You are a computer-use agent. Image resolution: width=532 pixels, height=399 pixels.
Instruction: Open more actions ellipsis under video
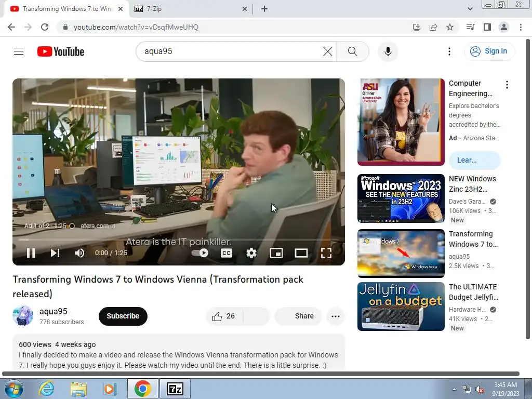click(336, 316)
